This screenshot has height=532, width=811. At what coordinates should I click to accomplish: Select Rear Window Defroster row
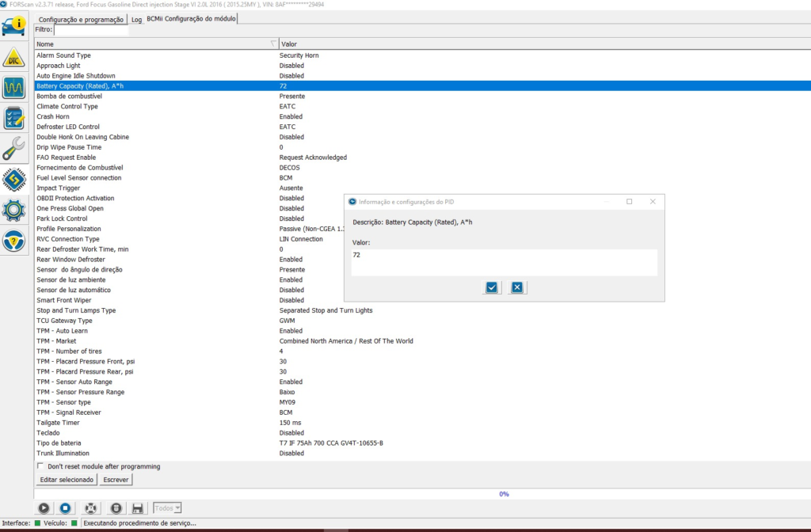(x=190, y=260)
